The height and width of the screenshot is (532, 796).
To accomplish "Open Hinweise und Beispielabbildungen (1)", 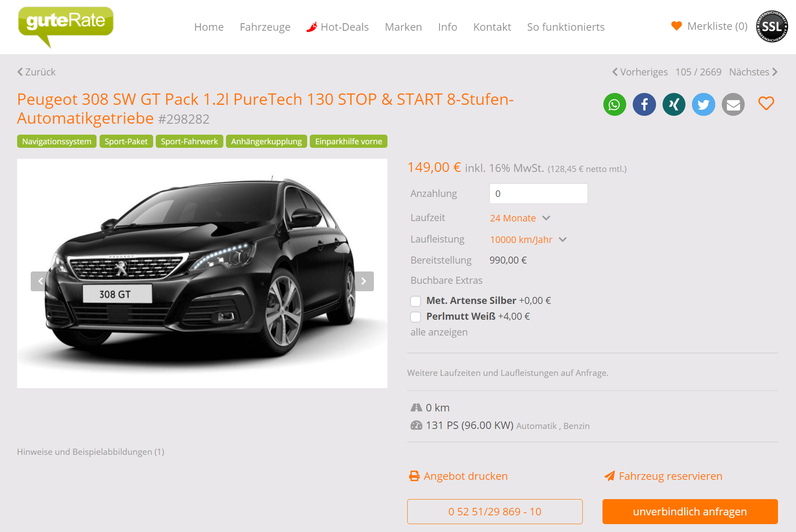I will pyautogui.click(x=91, y=452).
